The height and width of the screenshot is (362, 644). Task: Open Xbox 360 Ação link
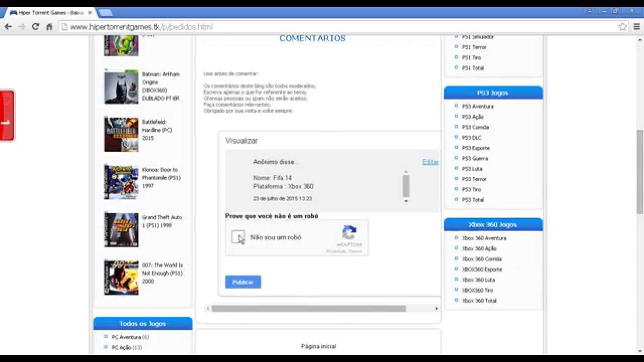479,248
